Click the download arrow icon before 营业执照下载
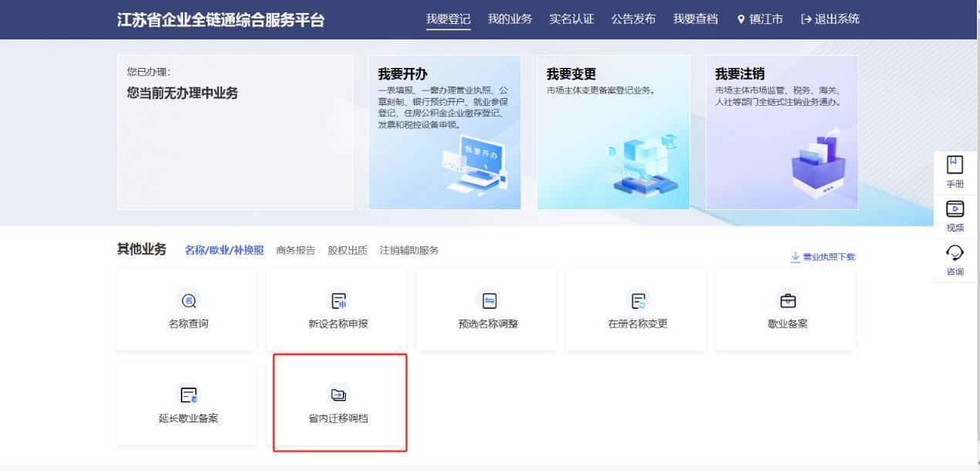 (x=796, y=257)
